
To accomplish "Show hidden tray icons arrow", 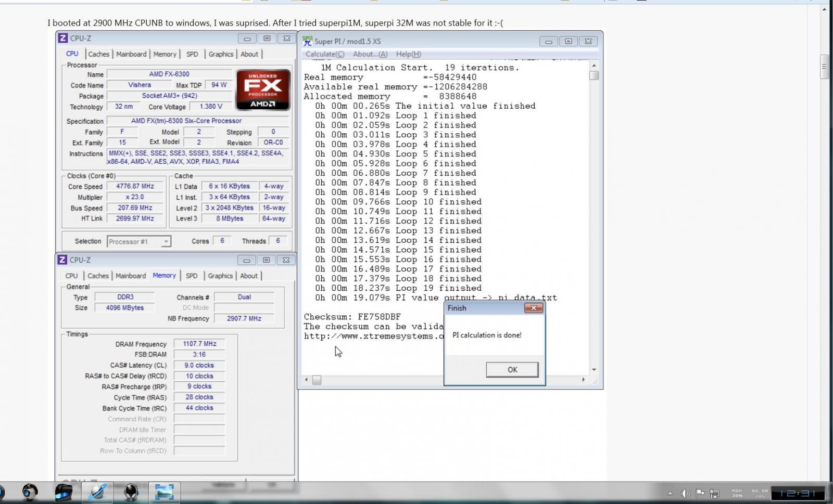I will (x=670, y=493).
